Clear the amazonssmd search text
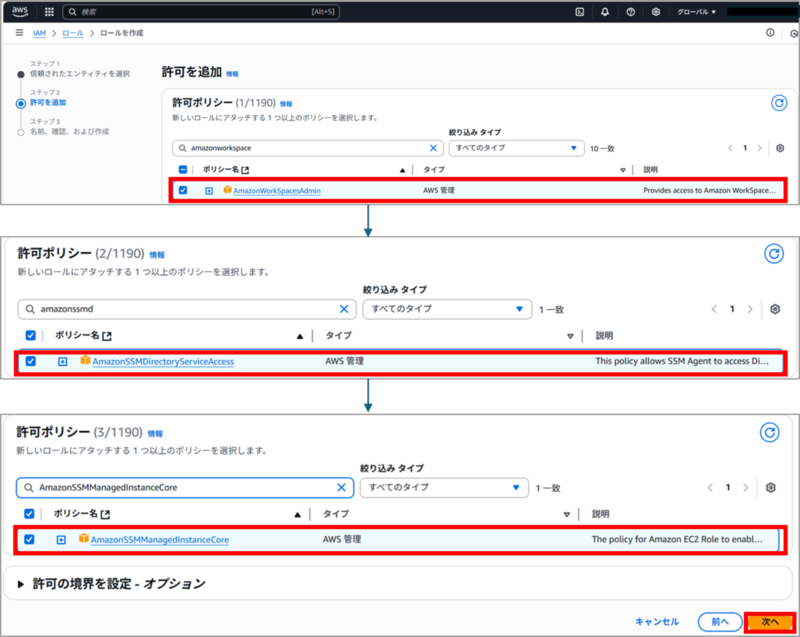Screen dimensions: 800x637 click(344, 309)
